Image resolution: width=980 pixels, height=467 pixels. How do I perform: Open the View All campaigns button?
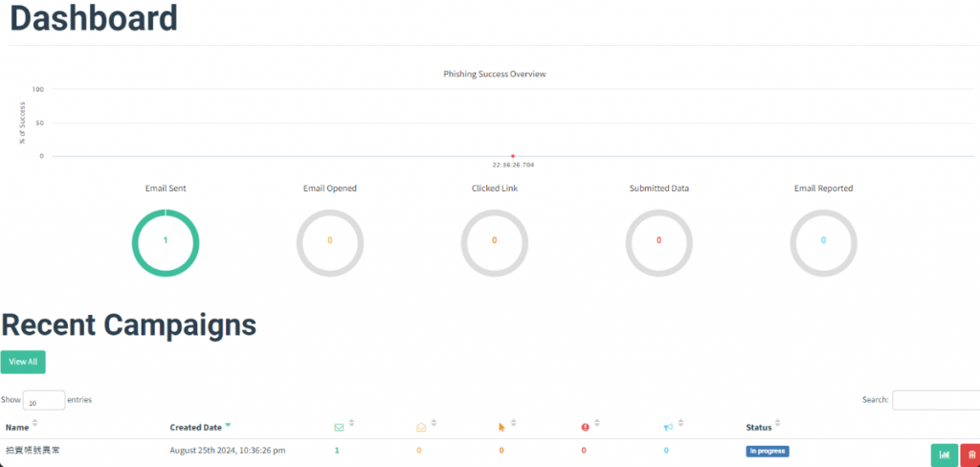tap(23, 362)
